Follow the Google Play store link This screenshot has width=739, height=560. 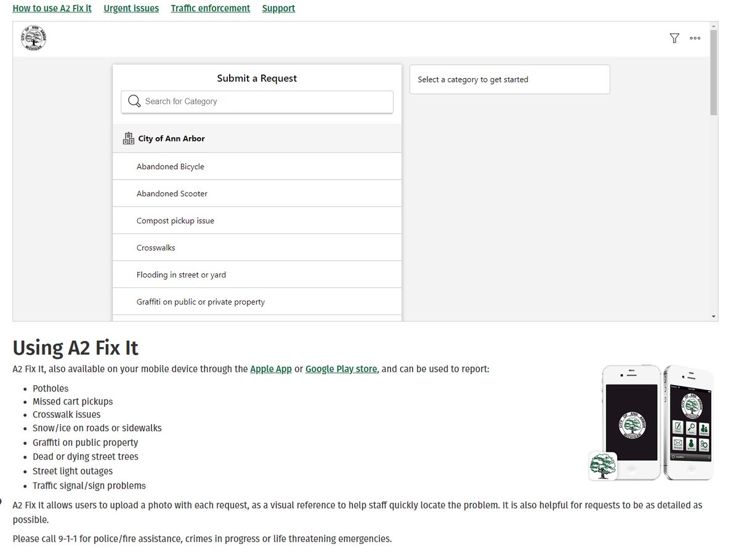pos(341,369)
